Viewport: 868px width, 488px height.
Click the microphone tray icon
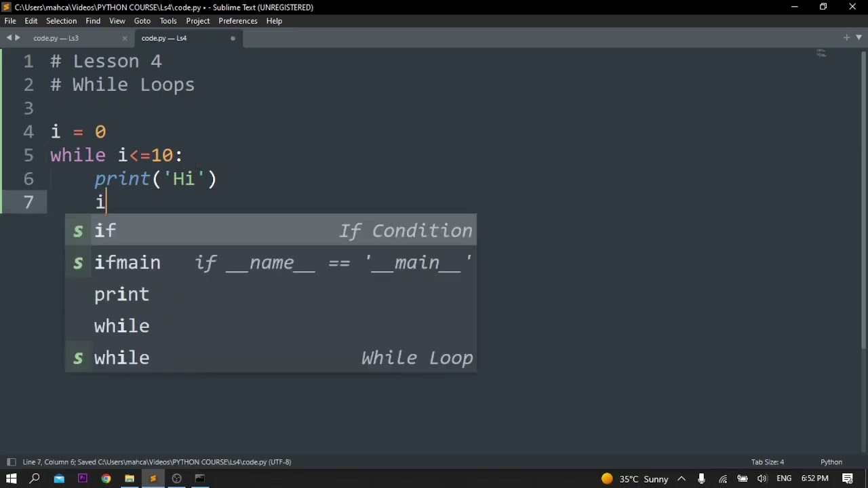pos(702,479)
